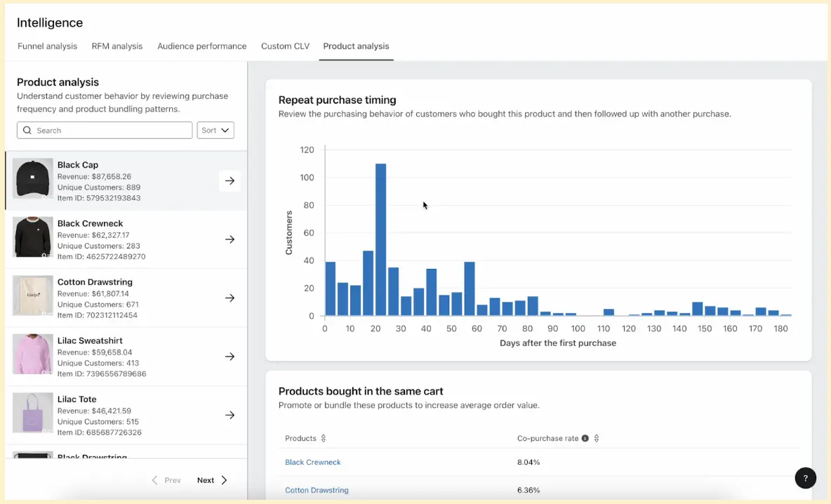Click the arrow icon for Lilac Tote
Image resolution: width=831 pixels, height=504 pixels.
pyautogui.click(x=230, y=415)
